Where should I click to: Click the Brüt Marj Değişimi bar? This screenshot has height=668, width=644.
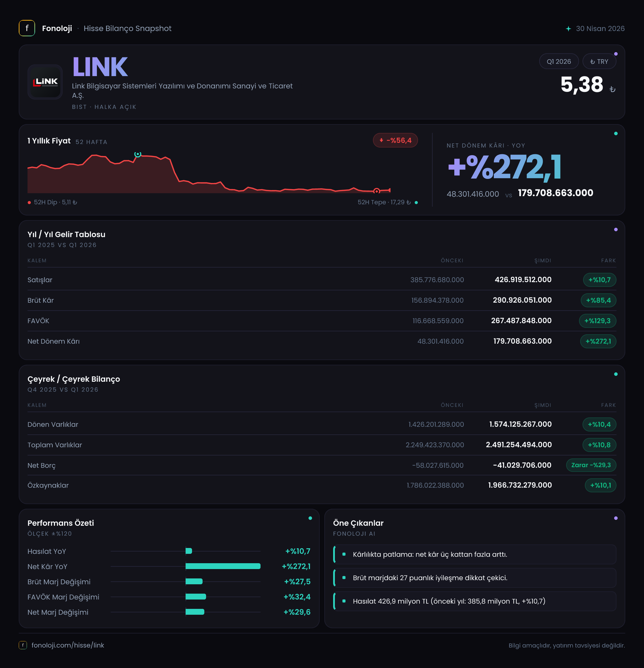coord(194,581)
